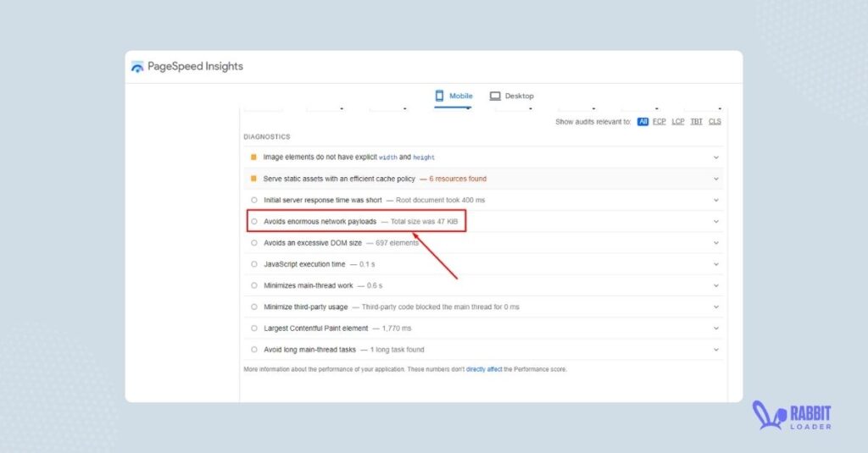The width and height of the screenshot is (868, 453).
Task: Click circle icon beside Largest Contentful Paint
Action: pos(254,329)
